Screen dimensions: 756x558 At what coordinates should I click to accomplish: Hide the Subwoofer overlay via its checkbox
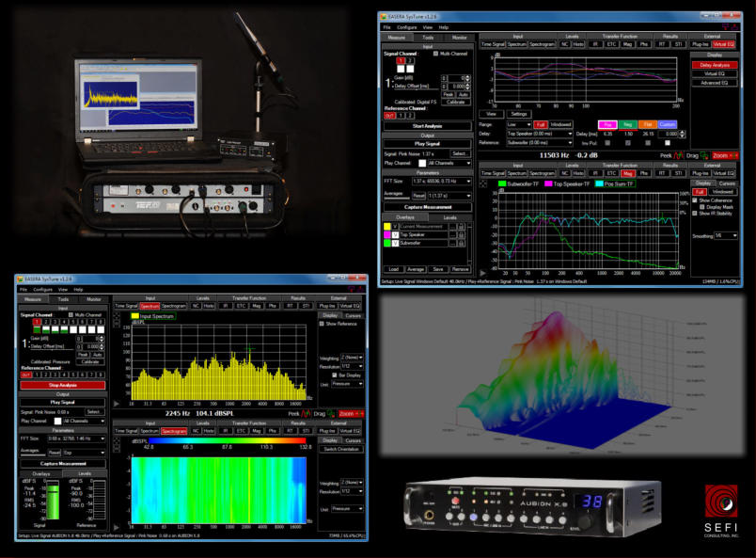pos(395,244)
